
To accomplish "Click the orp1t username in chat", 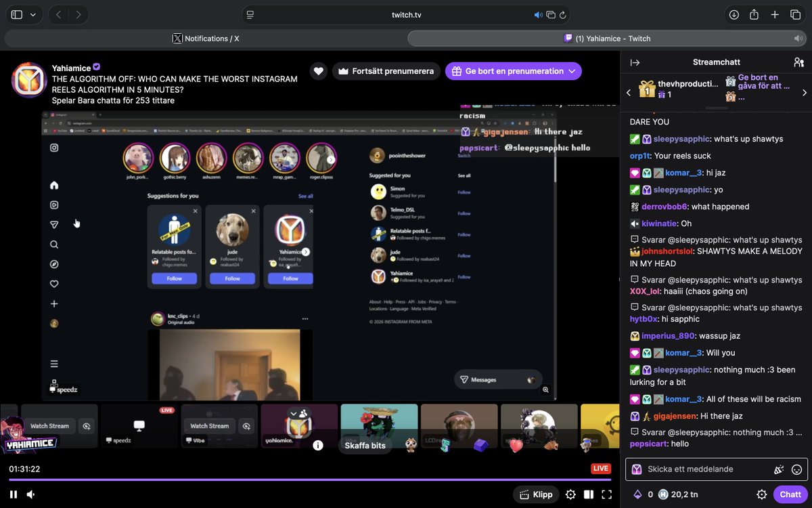I will pyautogui.click(x=639, y=156).
